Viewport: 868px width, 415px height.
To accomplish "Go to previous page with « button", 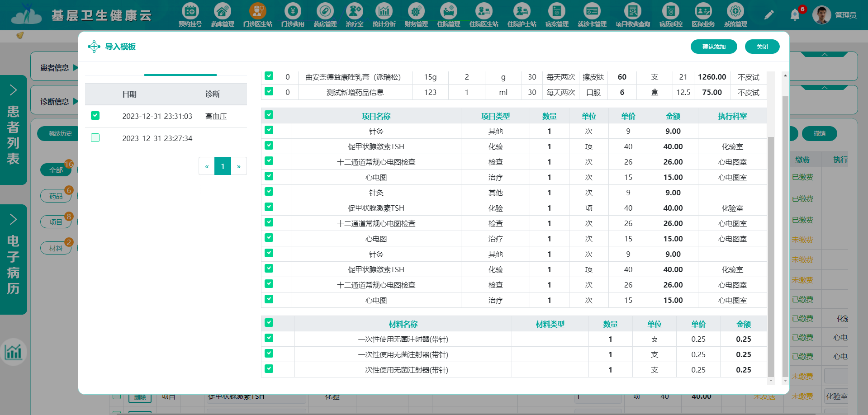I will tap(207, 166).
